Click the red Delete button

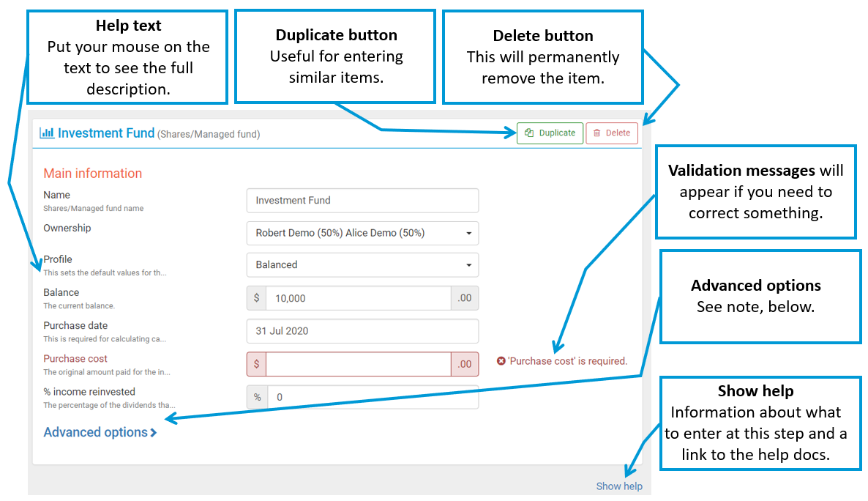pos(611,133)
